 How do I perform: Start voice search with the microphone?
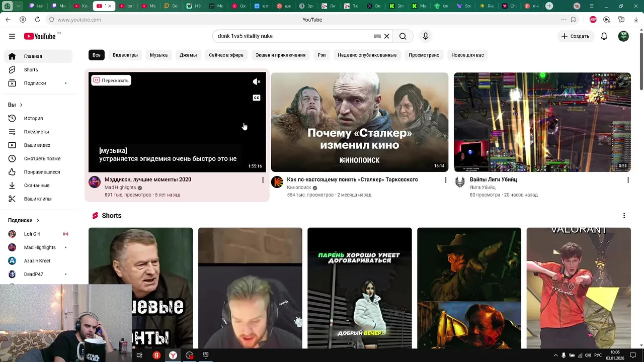(426, 36)
